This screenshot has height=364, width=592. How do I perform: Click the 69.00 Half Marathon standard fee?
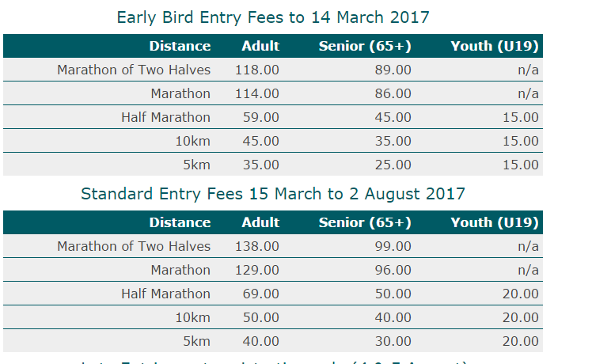[261, 294]
